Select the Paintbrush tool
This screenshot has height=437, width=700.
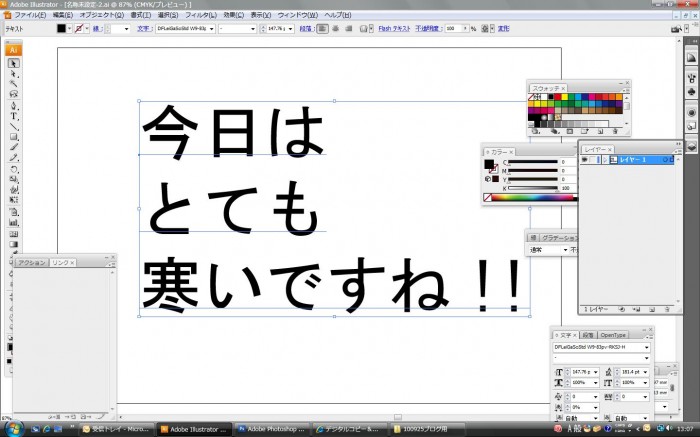tap(14, 147)
